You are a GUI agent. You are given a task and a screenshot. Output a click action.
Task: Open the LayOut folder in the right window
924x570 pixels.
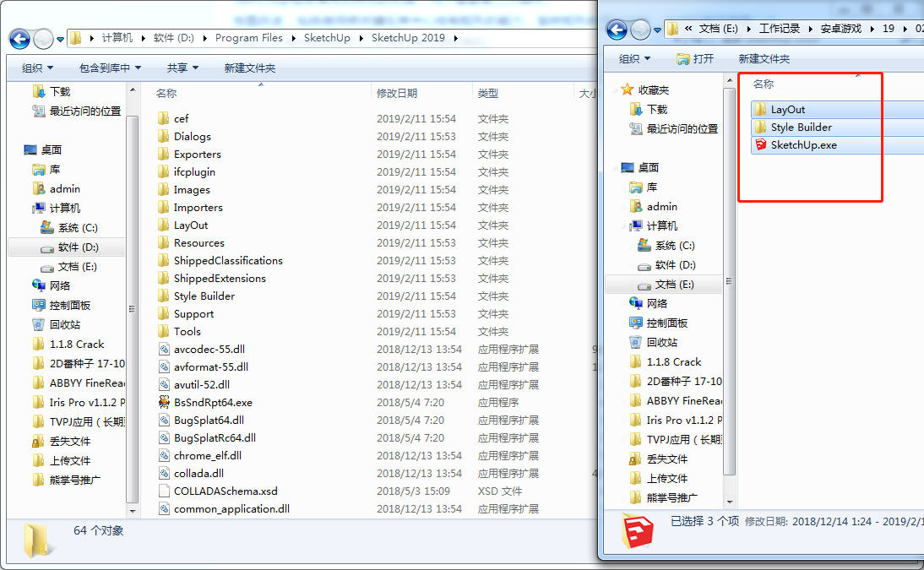[x=787, y=110]
